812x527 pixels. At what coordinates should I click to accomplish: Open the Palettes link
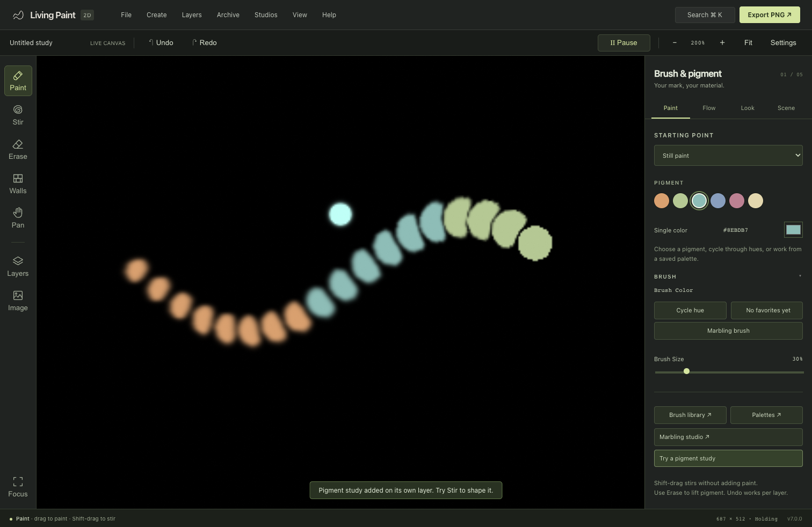point(766,415)
